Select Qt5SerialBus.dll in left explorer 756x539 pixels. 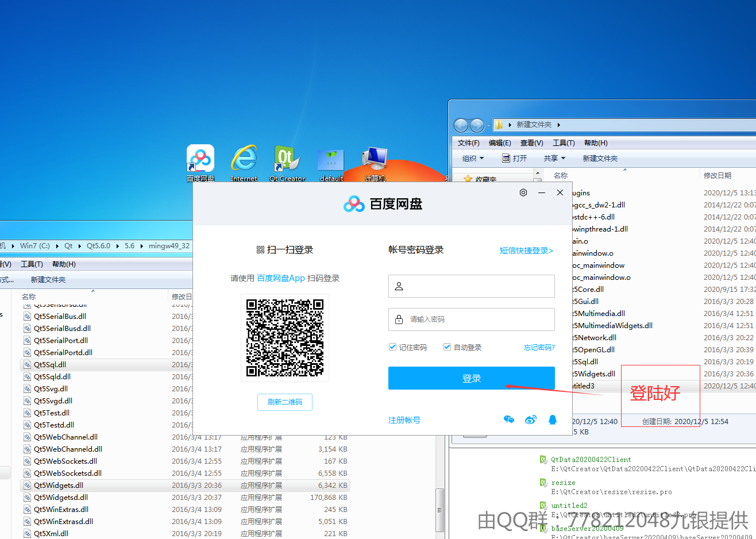click(60, 316)
